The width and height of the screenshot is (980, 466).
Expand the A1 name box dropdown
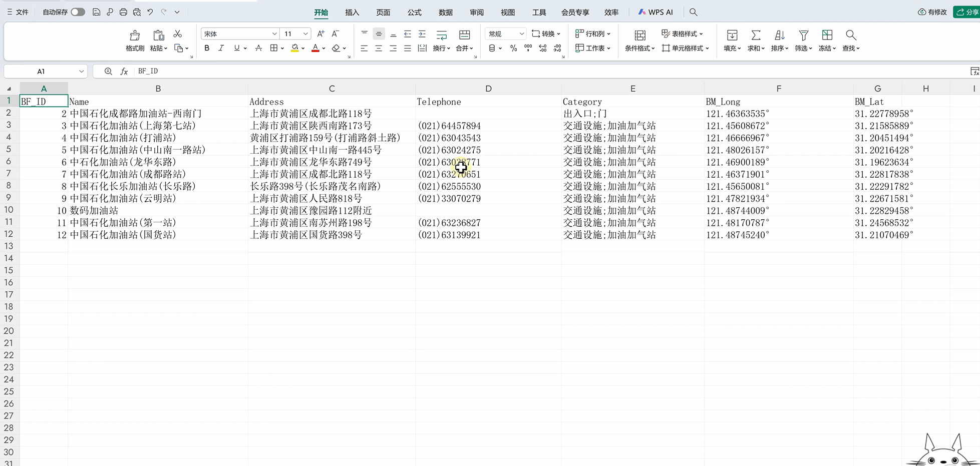(81, 72)
